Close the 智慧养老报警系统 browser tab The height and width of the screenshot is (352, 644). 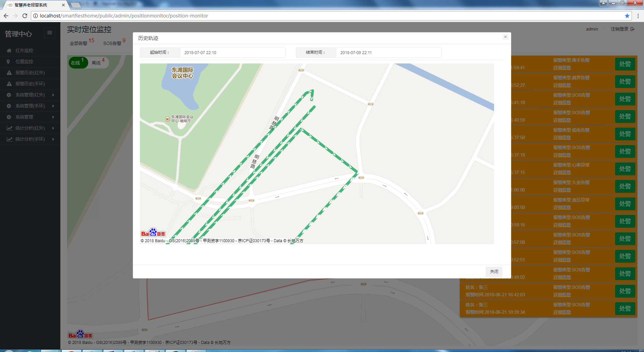pos(63,5)
